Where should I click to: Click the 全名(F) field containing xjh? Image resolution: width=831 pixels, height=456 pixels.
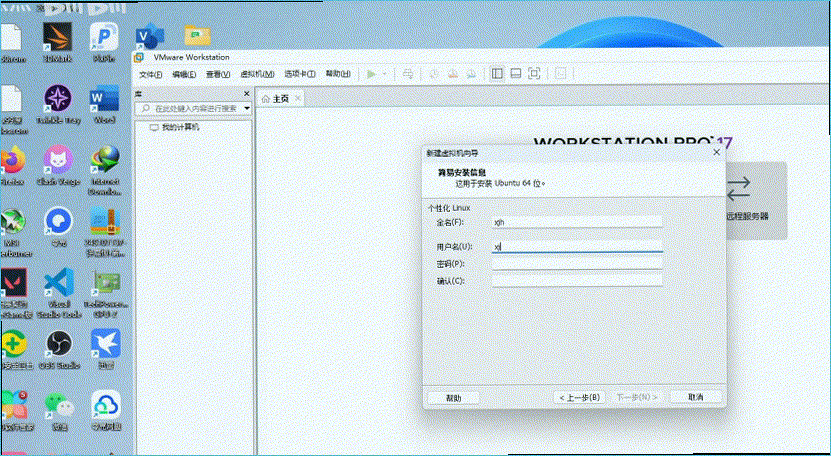tap(577, 222)
